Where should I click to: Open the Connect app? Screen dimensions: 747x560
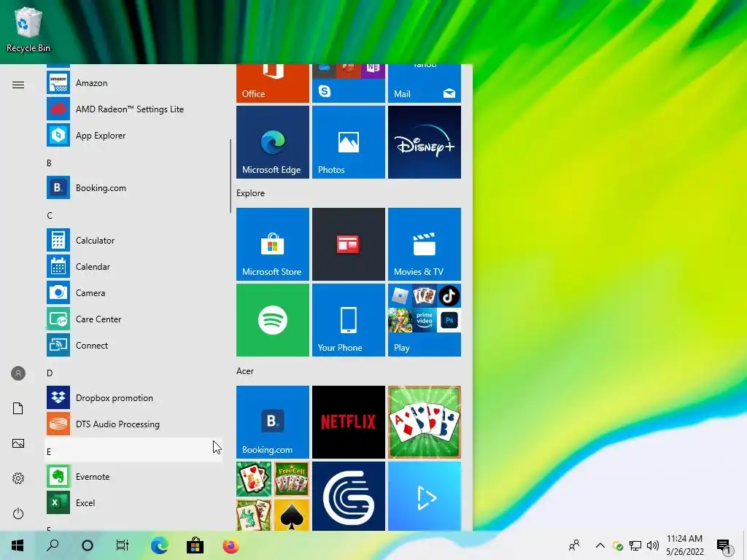pyautogui.click(x=133, y=345)
